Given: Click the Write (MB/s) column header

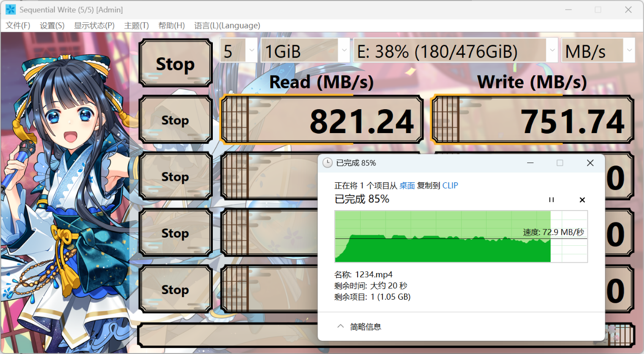Looking at the screenshot, I should click(x=532, y=82).
